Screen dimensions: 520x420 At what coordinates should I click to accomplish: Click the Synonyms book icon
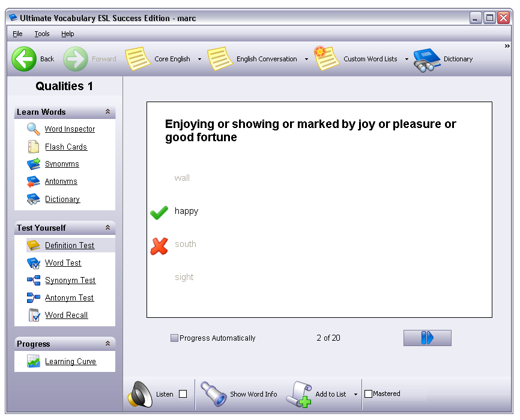pyautogui.click(x=34, y=163)
